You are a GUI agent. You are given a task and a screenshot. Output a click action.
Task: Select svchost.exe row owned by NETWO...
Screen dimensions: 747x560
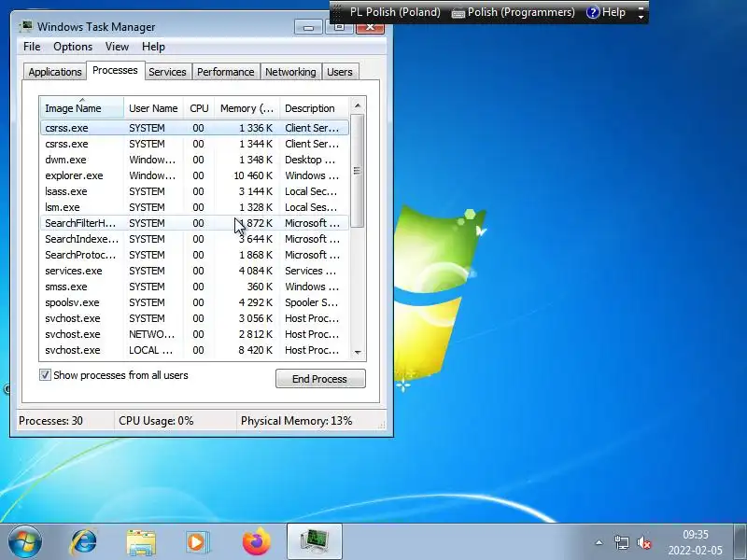click(x=194, y=334)
